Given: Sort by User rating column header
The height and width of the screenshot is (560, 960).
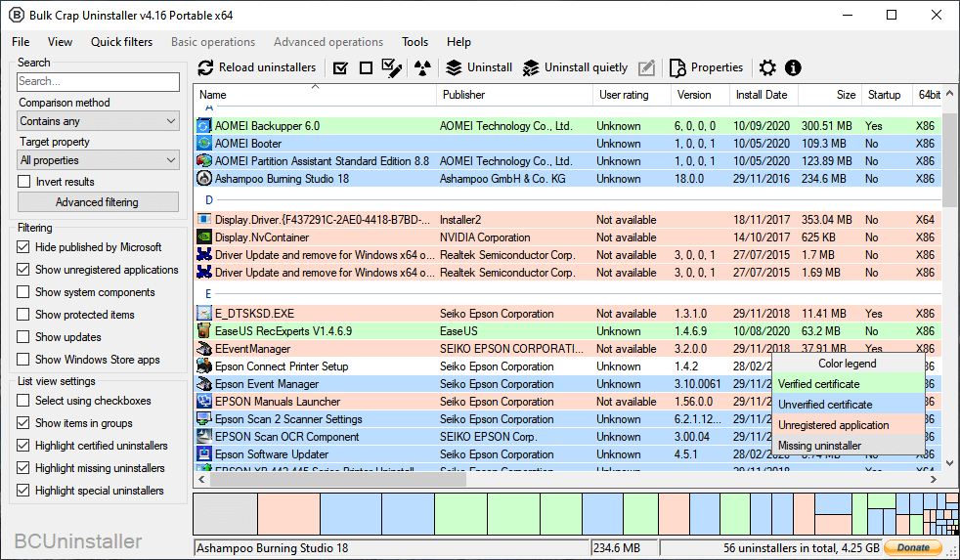Looking at the screenshot, I should pyautogui.click(x=631, y=95).
